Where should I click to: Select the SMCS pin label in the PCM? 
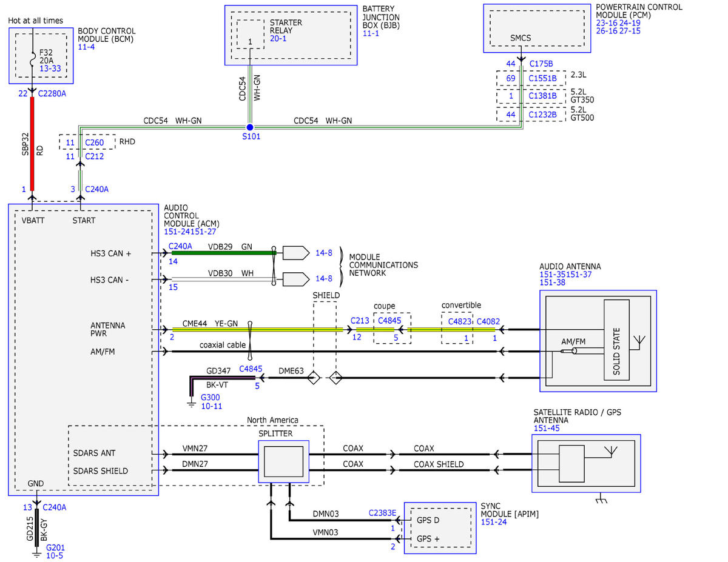click(521, 38)
